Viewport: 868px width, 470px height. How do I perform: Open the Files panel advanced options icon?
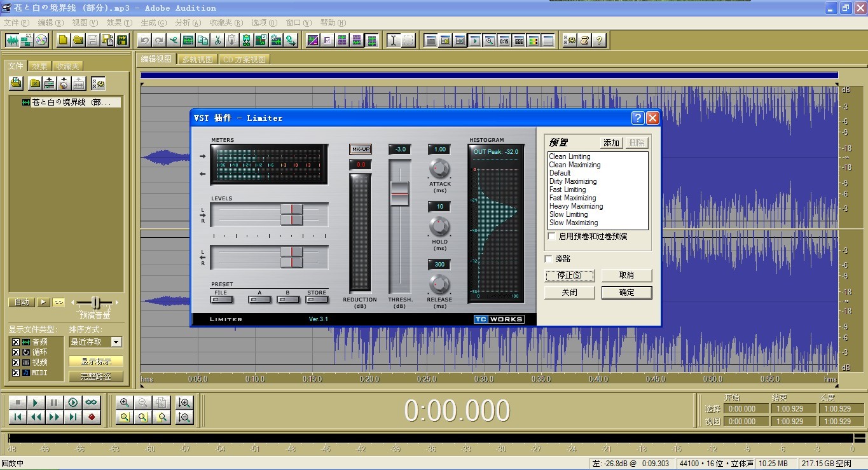tap(98, 83)
